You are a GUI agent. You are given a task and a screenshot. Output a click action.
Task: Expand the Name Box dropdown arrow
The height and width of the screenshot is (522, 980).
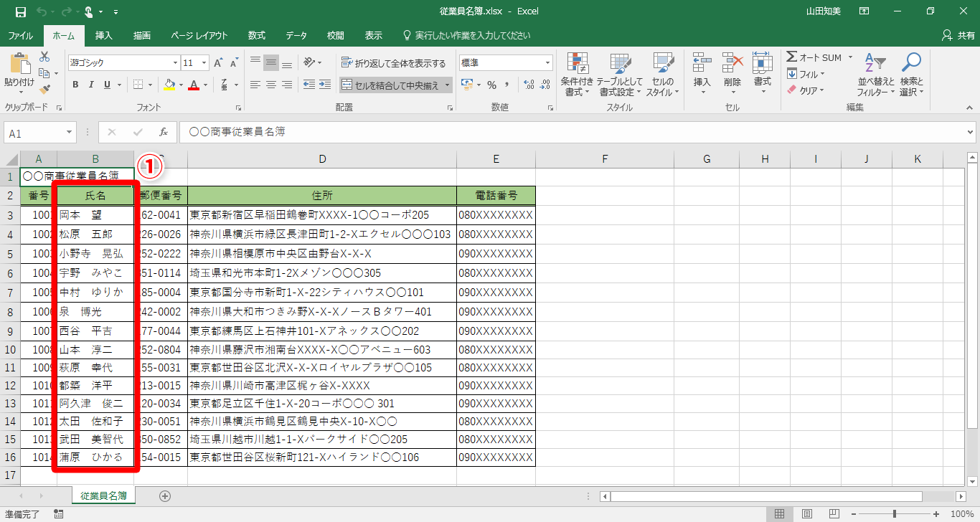tap(70, 133)
